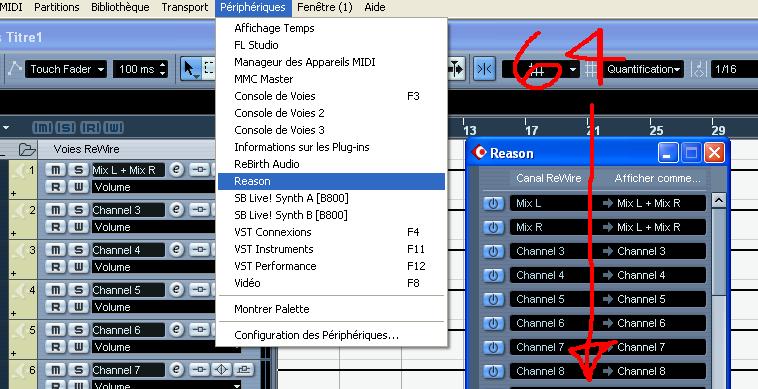Click EQ state icon on Channel 7 track
This screenshot has width=758, height=389.
tap(221, 370)
